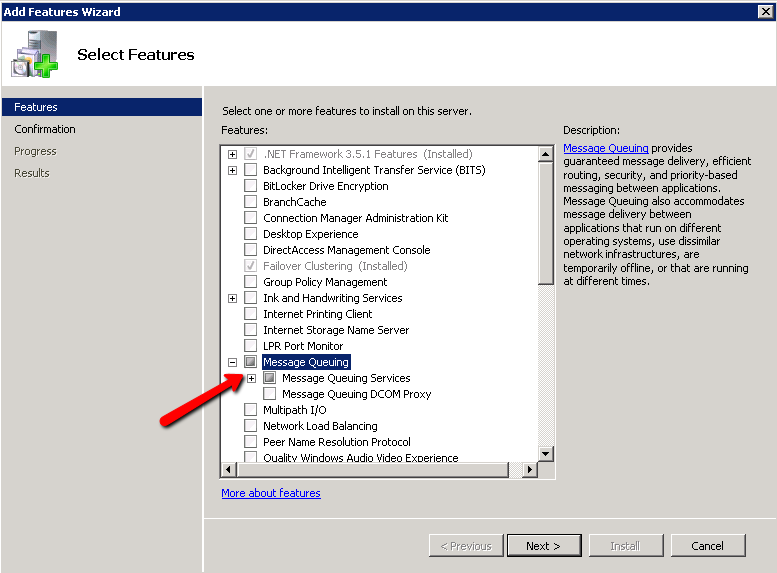Viewport: 777px width, 573px height.
Task: Tick the Message Queuing DCOM Proxy checkbox
Action: [x=270, y=394]
